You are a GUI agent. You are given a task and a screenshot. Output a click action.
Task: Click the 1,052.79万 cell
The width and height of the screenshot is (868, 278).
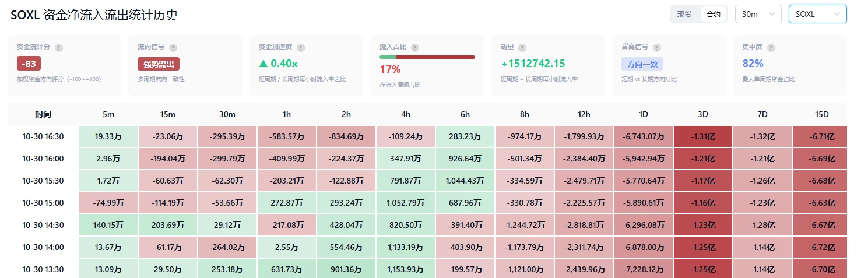click(406, 203)
